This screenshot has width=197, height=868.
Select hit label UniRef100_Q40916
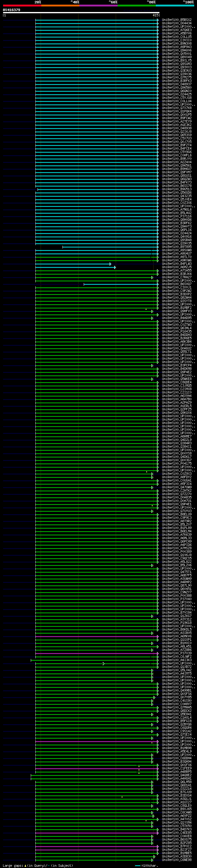177,236
